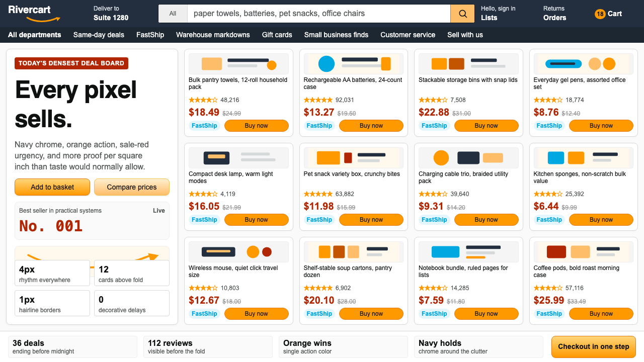Image resolution: width=644 pixels, height=362 pixels.
Task: Open Shelf-stable soup cartons product image
Action: (354, 252)
